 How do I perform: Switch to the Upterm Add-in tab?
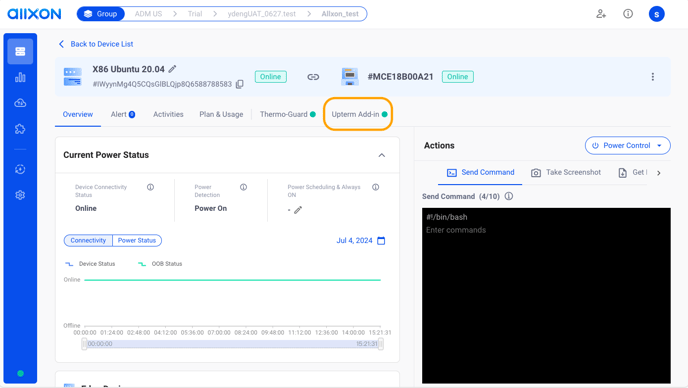(x=359, y=115)
